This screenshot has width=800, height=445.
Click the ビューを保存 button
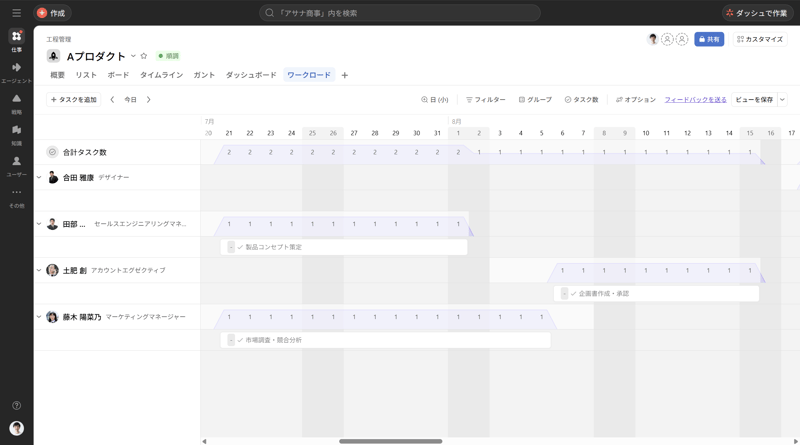[x=754, y=100]
